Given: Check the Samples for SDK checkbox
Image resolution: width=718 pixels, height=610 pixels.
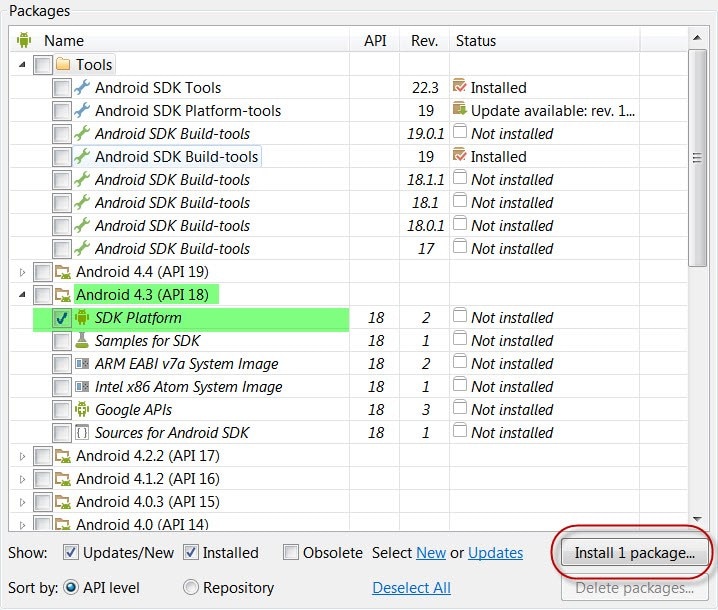Looking at the screenshot, I should pos(61,341).
